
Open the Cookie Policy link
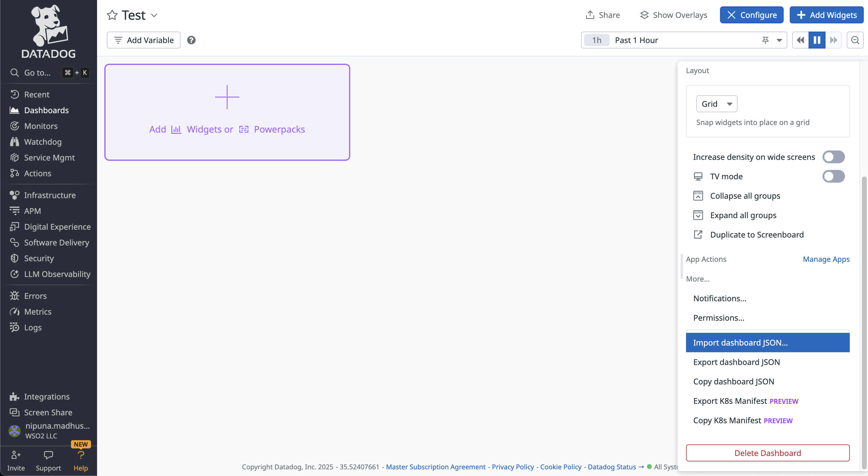[x=561, y=467]
